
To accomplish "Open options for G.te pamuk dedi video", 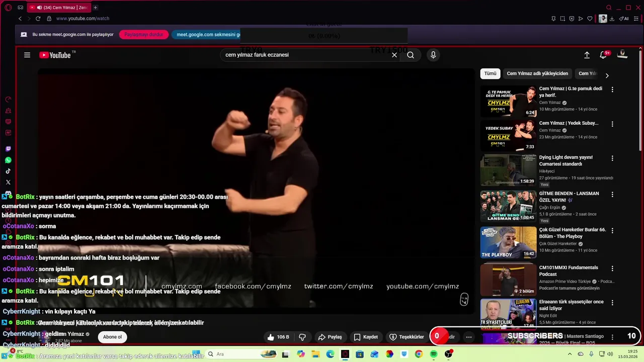I will (612, 89).
